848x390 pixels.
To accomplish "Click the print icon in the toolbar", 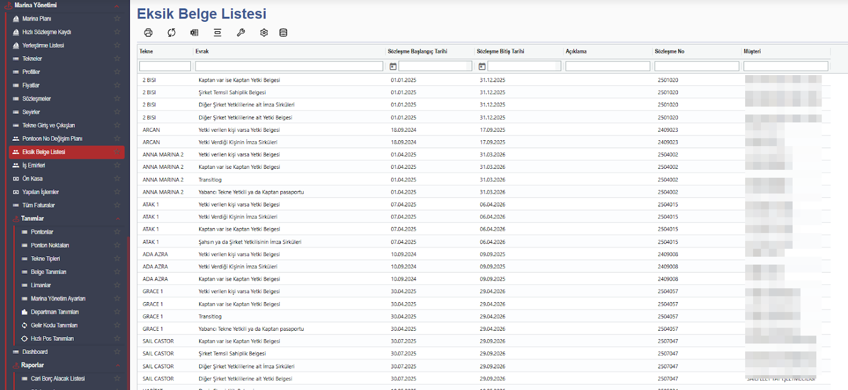I will (148, 32).
